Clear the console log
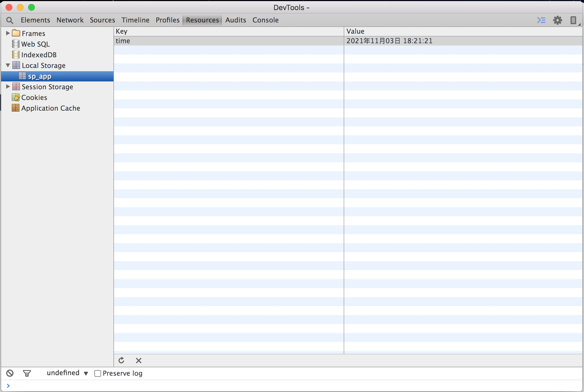 click(x=10, y=373)
